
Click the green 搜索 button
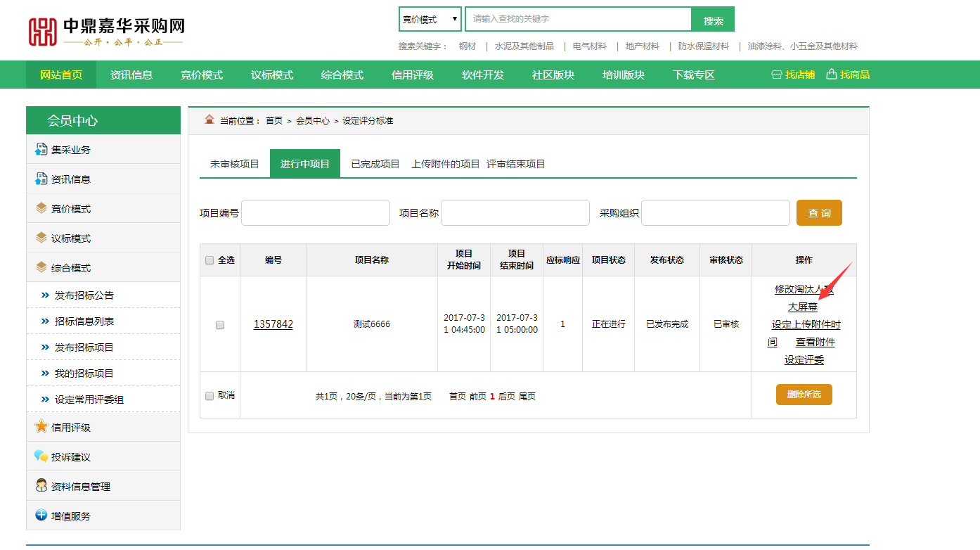tap(713, 20)
